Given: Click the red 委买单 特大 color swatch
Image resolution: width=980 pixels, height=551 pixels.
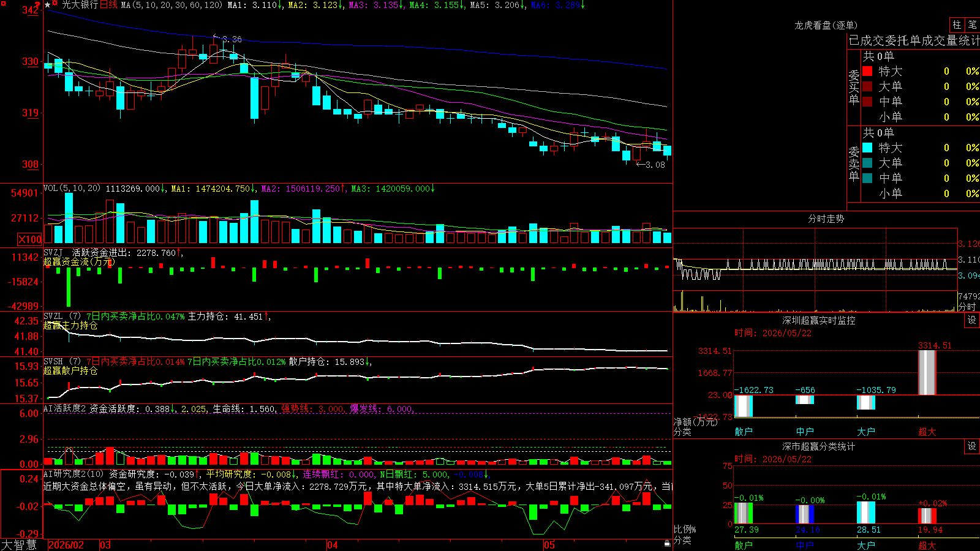Looking at the screenshot, I should click(x=867, y=71).
